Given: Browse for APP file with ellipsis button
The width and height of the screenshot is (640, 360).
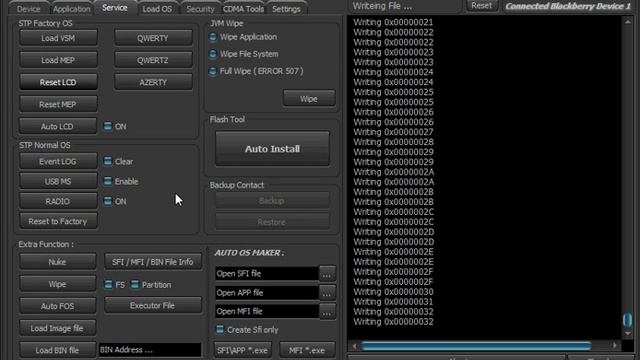Looking at the screenshot, I should click(x=327, y=293).
